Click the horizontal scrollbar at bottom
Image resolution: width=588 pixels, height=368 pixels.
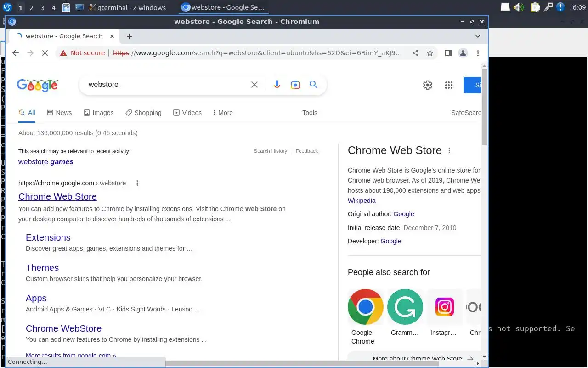[x=302, y=363]
